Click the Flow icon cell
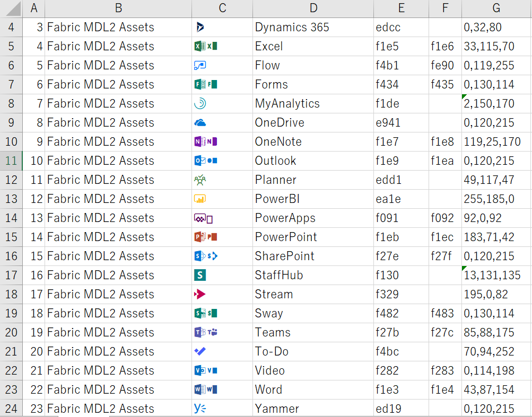Viewport: 532px width, 417px height. click(222, 65)
